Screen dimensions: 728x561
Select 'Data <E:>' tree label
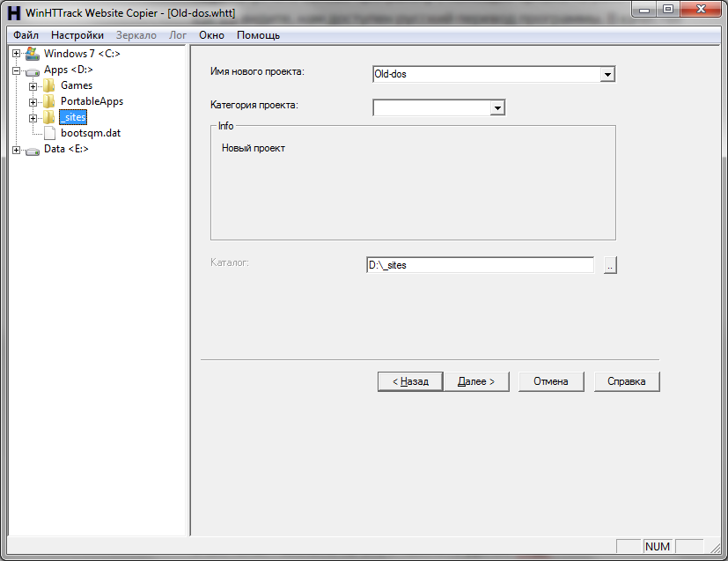pos(66,149)
